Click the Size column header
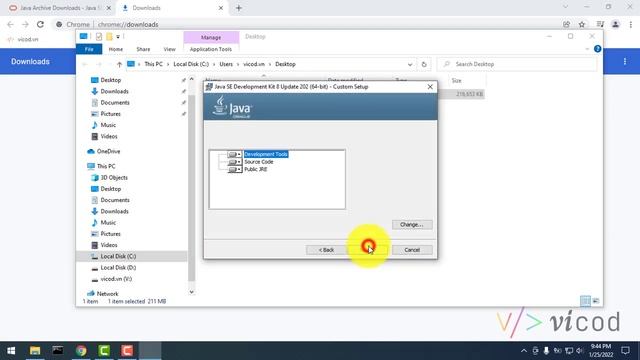The image size is (640, 360). pyautogui.click(x=456, y=81)
